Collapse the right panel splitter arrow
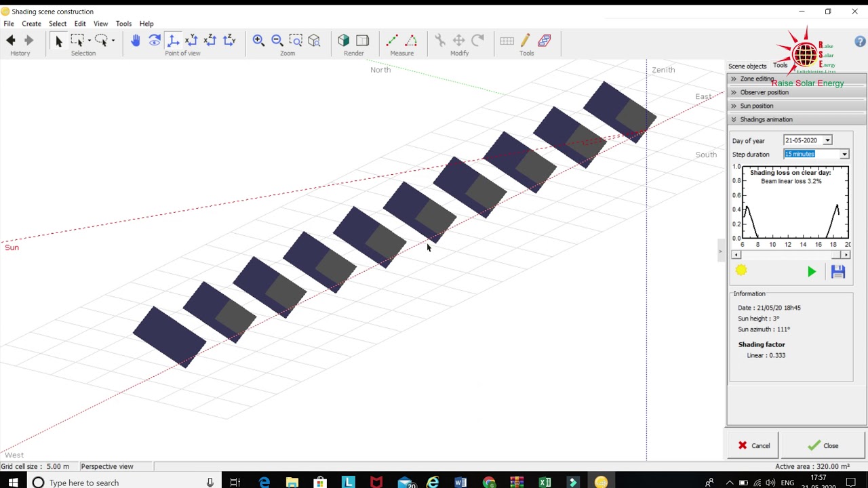The width and height of the screenshot is (868, 488). coord(720,251)
